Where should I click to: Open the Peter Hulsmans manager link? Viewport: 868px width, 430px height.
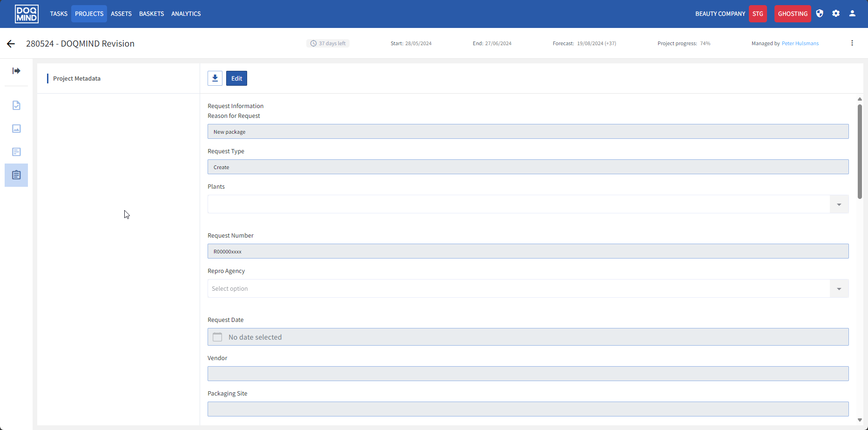pos(800,43)
